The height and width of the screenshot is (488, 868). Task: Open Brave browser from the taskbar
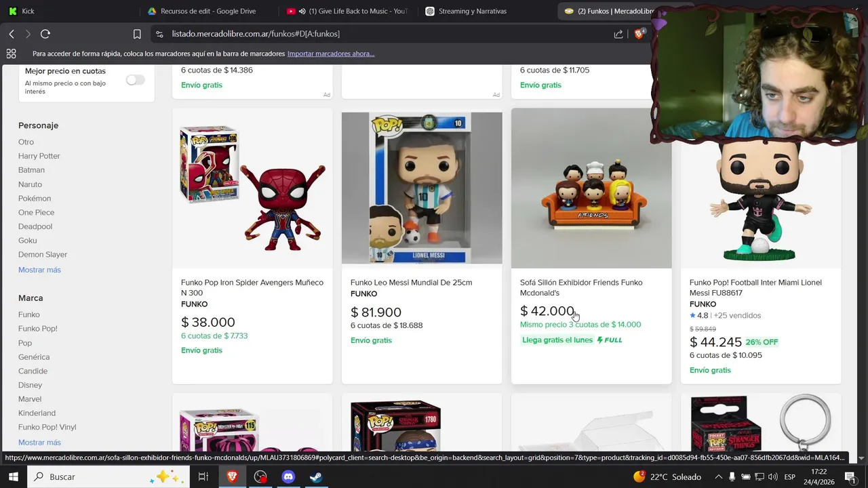[x=233, y=476]
